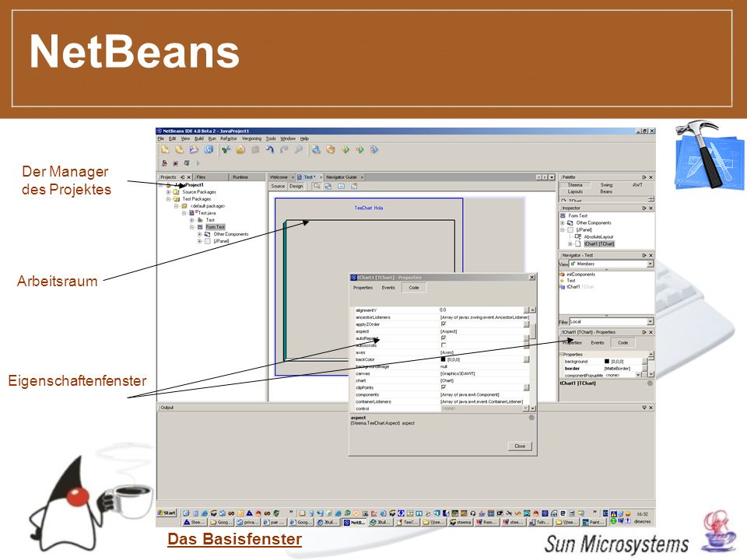The height and width of the screenshot is (560, 747).
Task: Click the Properties dialog vertical scrollbar
Action: pos(532,359)
